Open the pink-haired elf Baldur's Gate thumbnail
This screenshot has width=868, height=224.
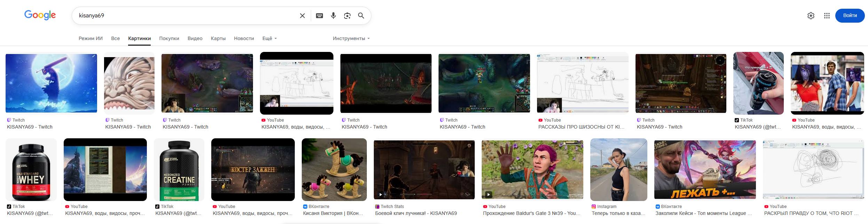coord(532,170)
